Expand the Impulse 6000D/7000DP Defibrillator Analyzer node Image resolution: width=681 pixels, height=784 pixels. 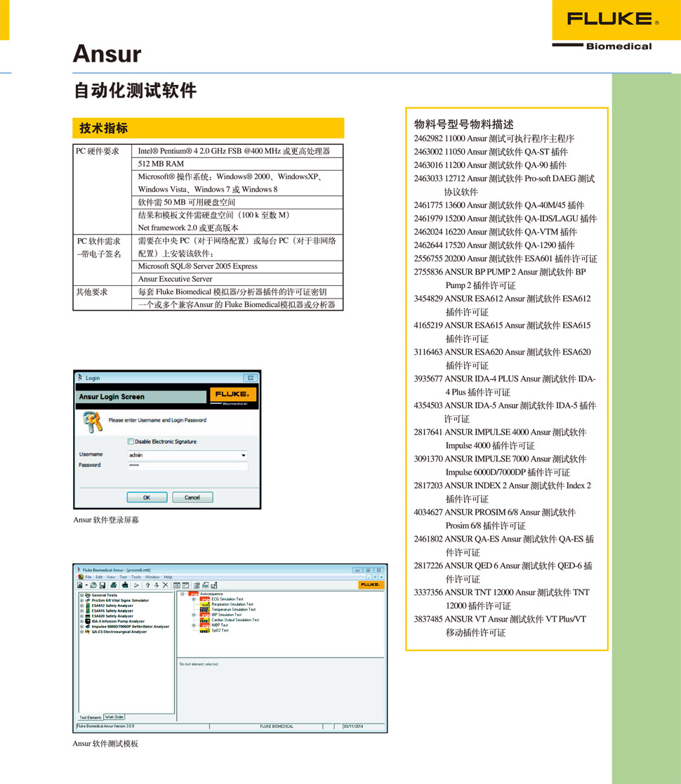point(81,627)
